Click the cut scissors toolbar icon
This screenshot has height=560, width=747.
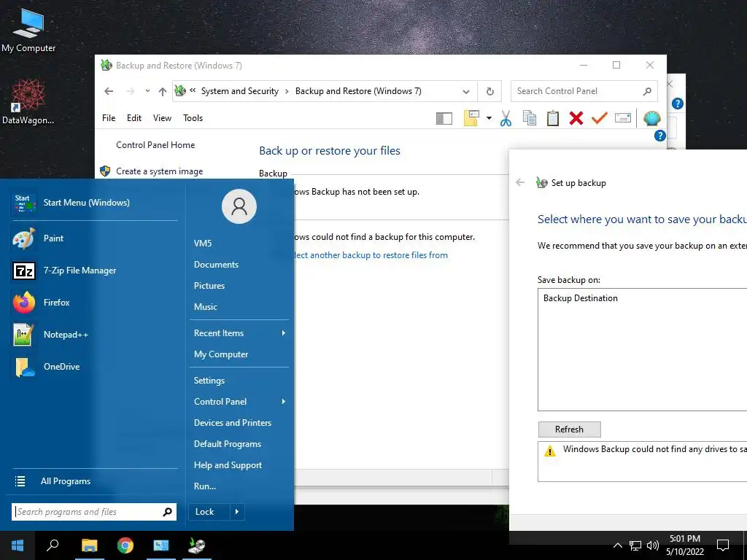(506, 118)
